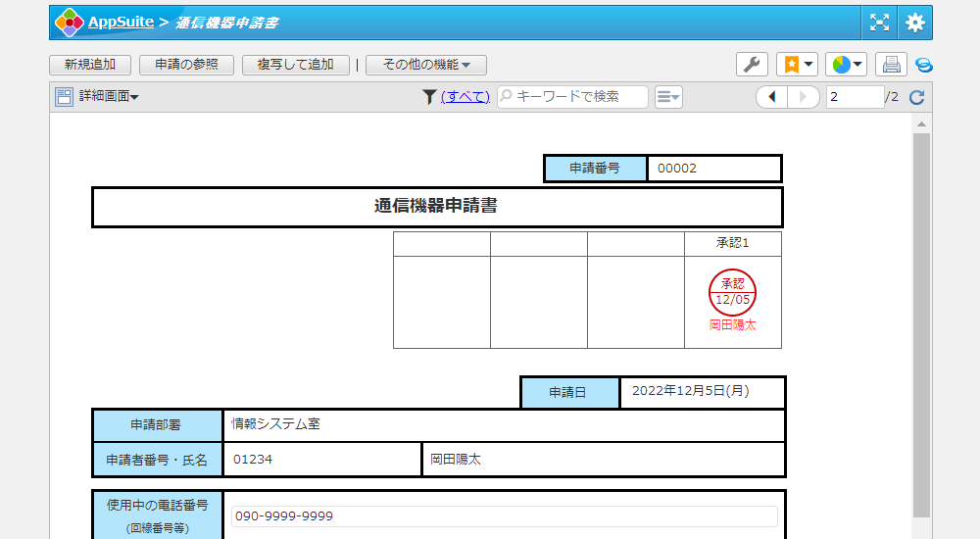Open the pie chart aggregation dropdown

tap(846, 65)
